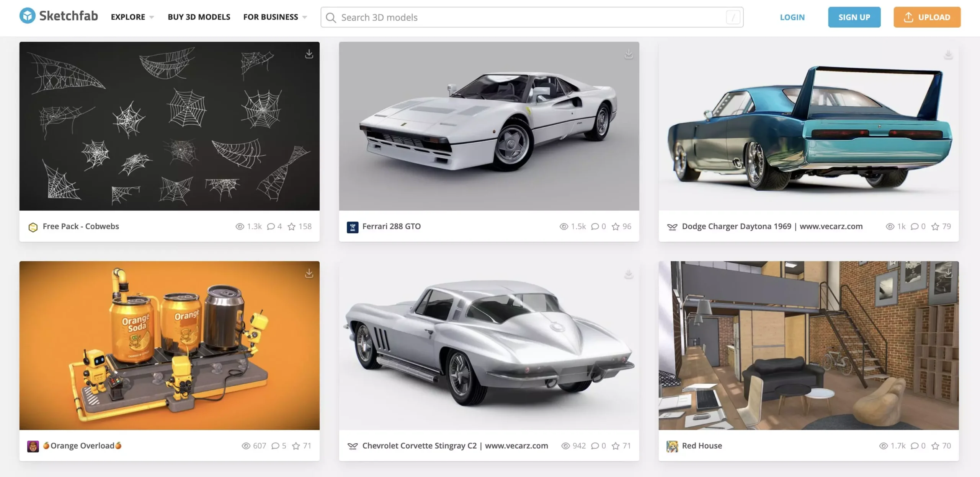980x477 pixels.
Task: Open Buy 3D Models menu
Action: [199, 17]
